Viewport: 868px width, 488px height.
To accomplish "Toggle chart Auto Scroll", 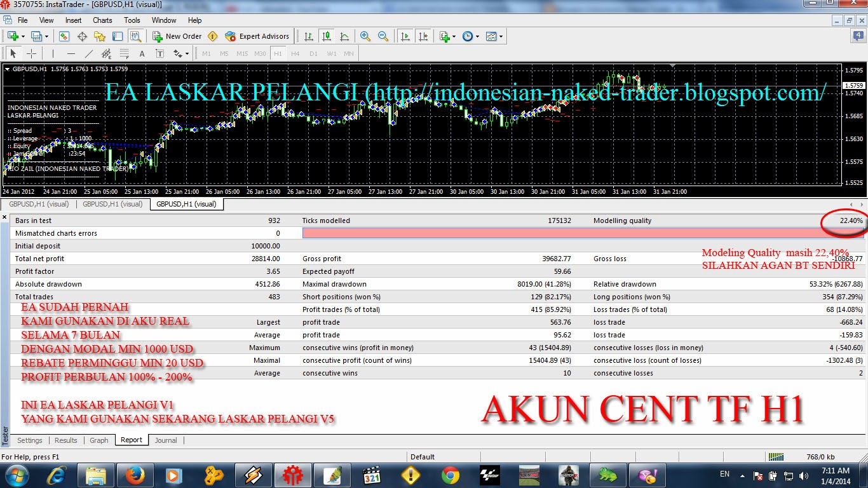I will [x=405, y=36].
